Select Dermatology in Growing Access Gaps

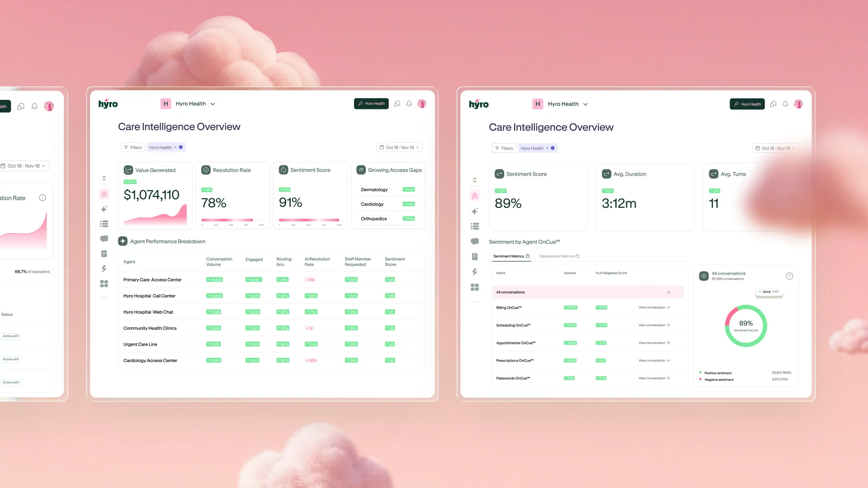pos(374,190)
